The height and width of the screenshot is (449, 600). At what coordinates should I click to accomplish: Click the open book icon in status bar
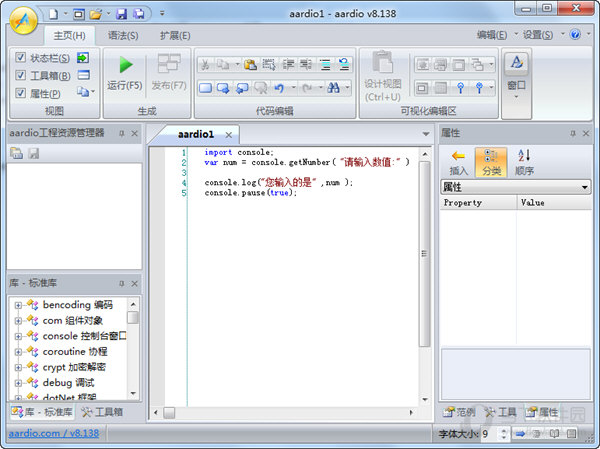coord(554,434)
